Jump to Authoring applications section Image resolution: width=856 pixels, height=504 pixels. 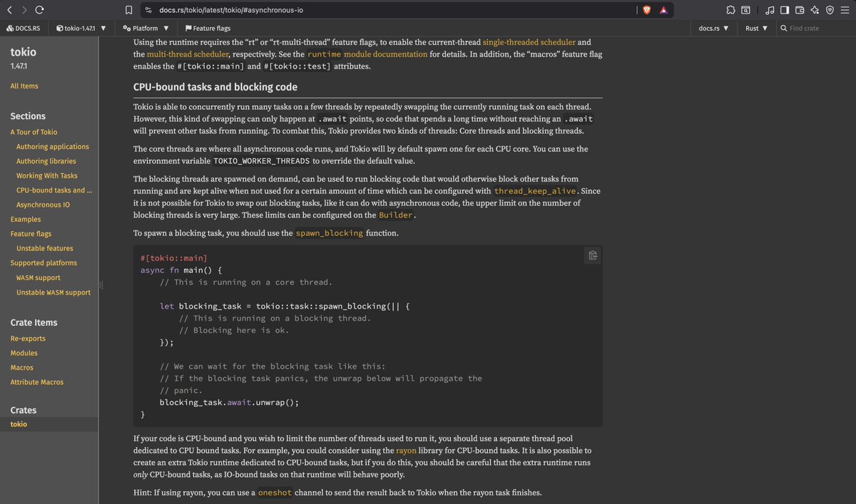point(53,146)
